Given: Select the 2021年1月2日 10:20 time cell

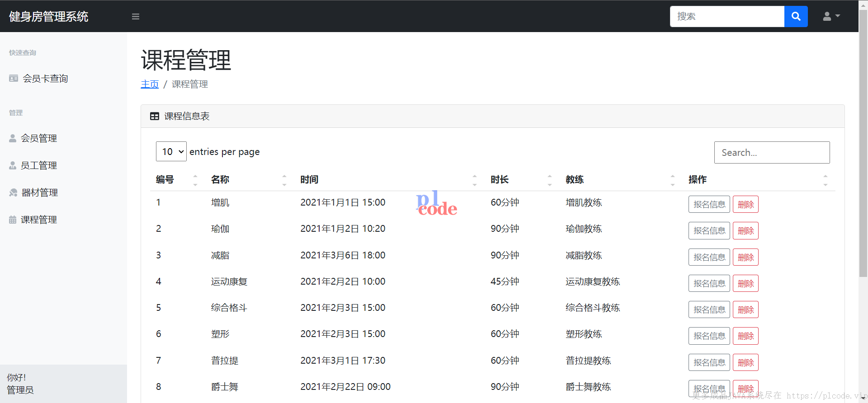Looking at the screenshot, I should tap(343, 229).
